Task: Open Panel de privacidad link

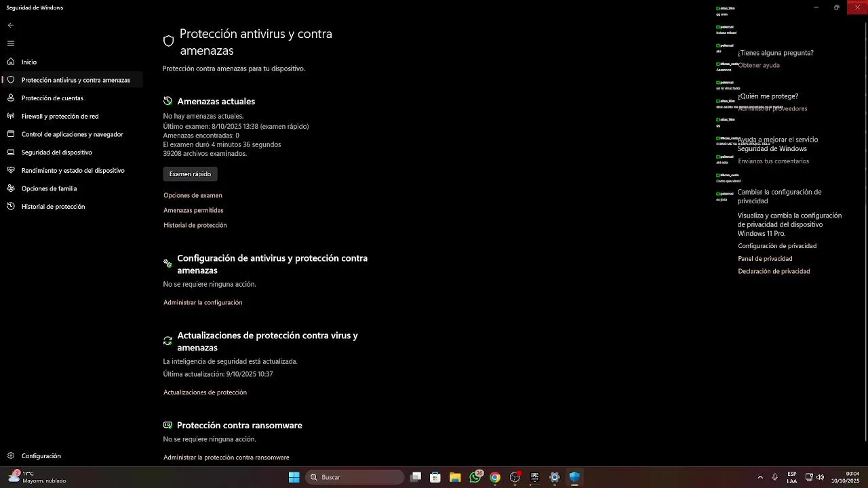Action: tap(765, 259)
